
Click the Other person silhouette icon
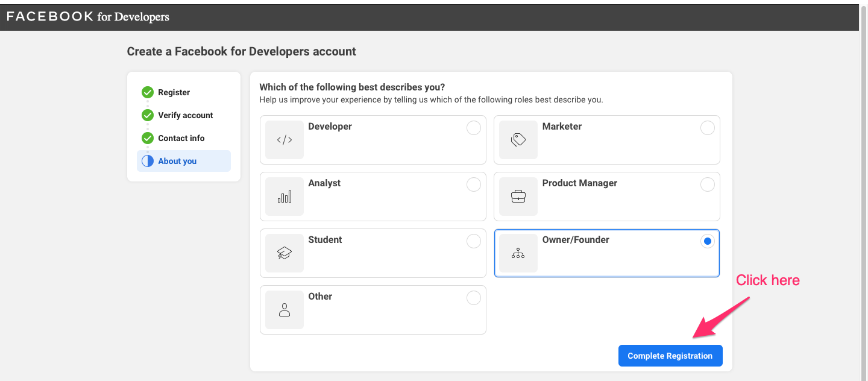tap(285, 310)
